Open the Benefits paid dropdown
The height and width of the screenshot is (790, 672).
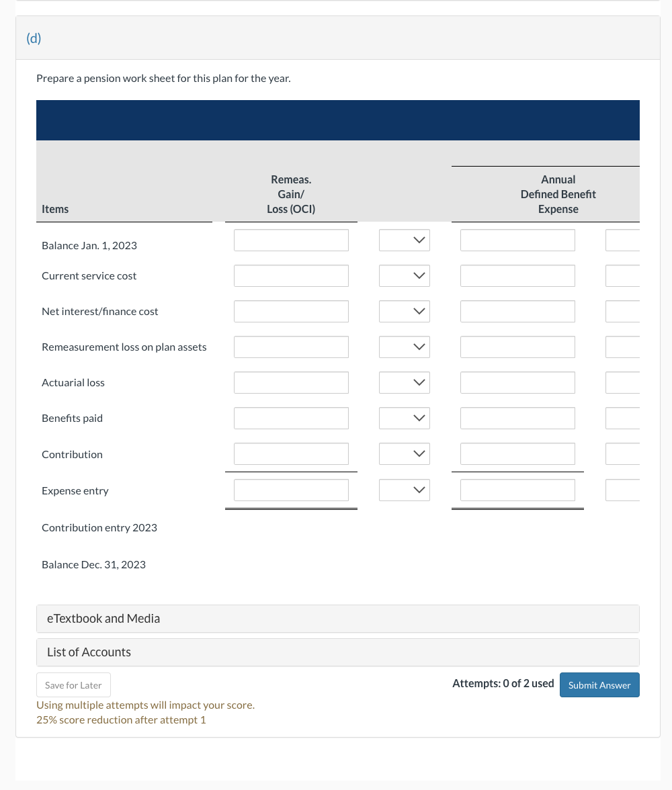404,418
